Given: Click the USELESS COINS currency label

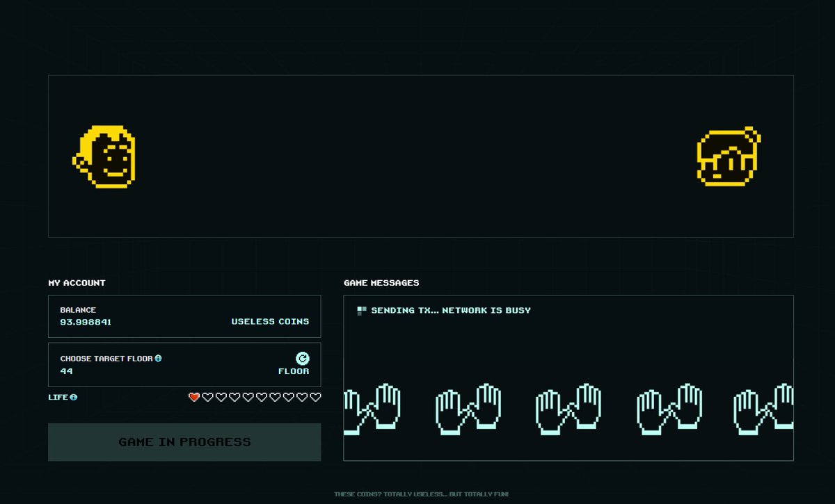Looking at the screenshot, I should tap(271, 321).
